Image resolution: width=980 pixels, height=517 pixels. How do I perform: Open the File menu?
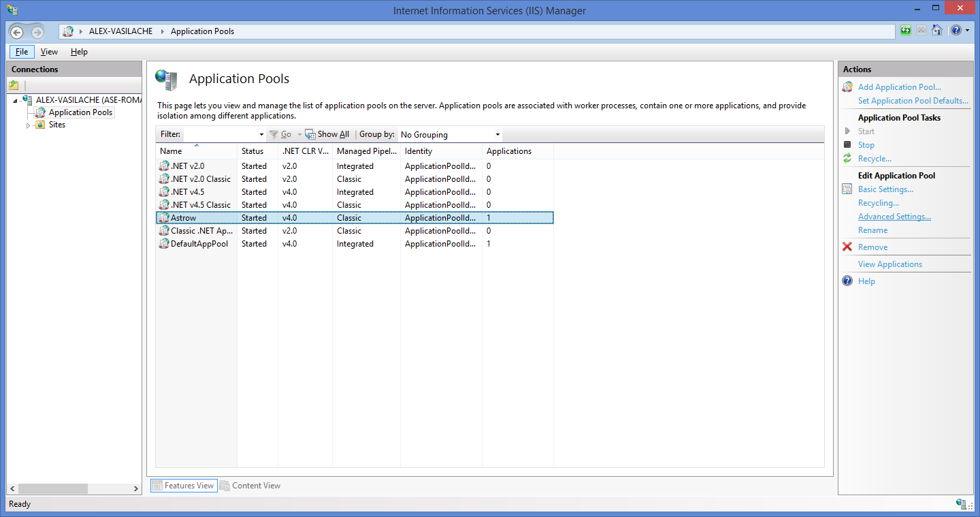22,52
